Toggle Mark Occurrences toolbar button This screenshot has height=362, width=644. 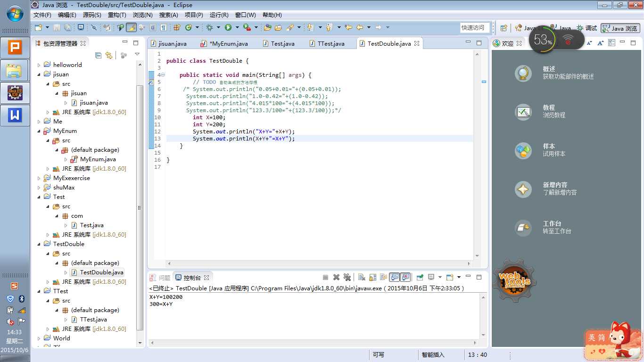pos(132,27)
